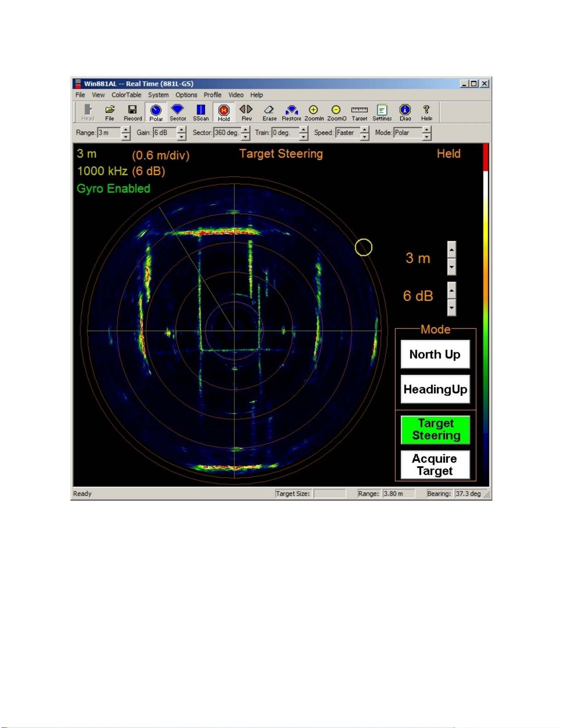Click the Target Size status field
The image size is (563, 728).
330,494
